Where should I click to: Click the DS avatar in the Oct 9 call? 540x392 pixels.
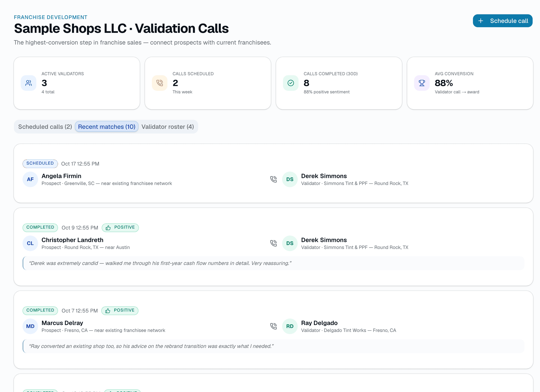pos(290,243)
